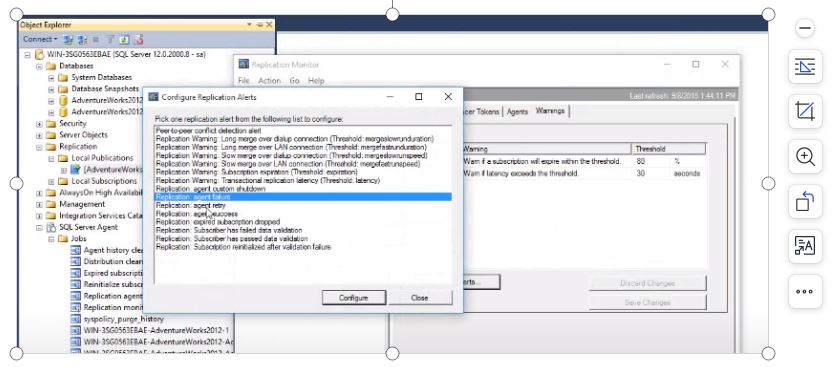This screenshot has width=833, height=378.
Task: Click the Configure button in alerts dialog
Action: coord(353,298)
